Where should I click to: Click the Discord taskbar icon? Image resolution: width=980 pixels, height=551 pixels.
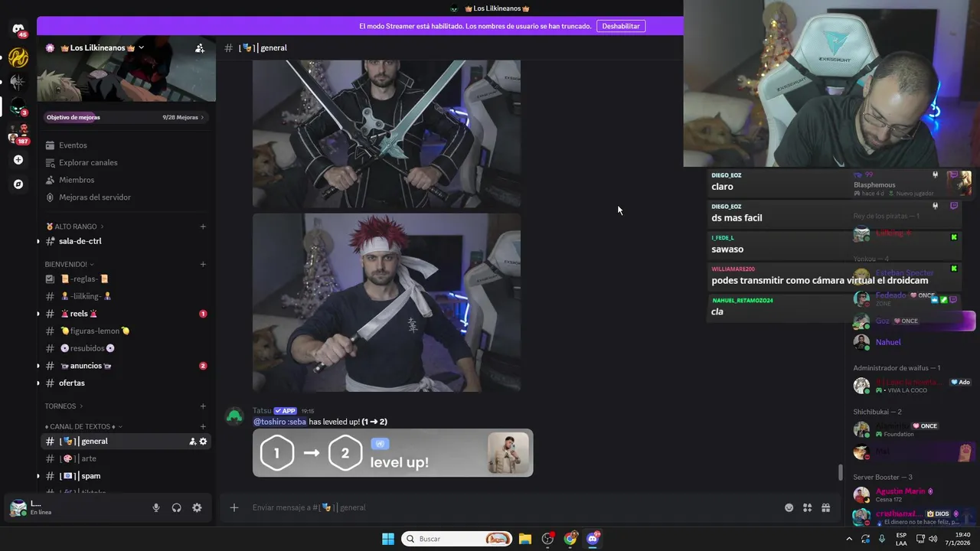point(593,539)
